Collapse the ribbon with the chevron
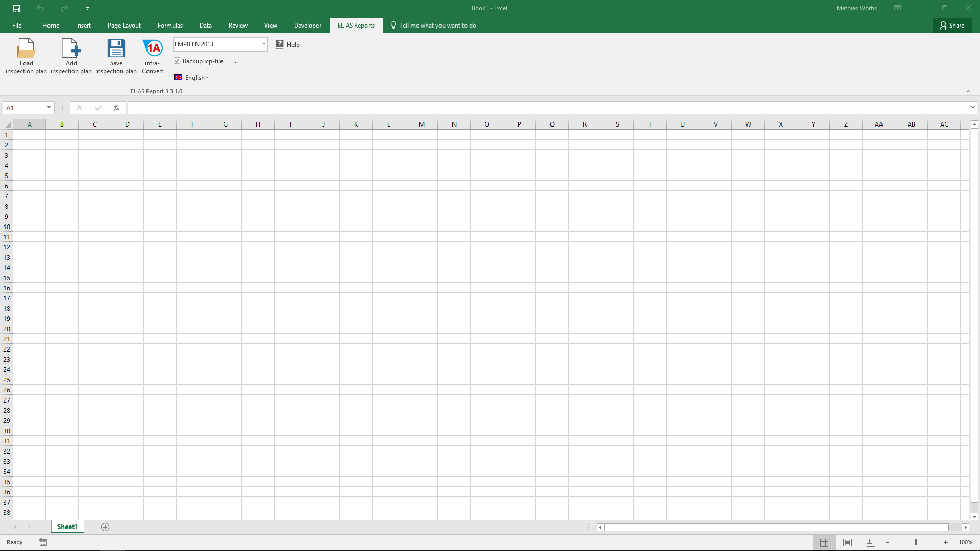Screen dimensions: 980x551 [968, 91]
